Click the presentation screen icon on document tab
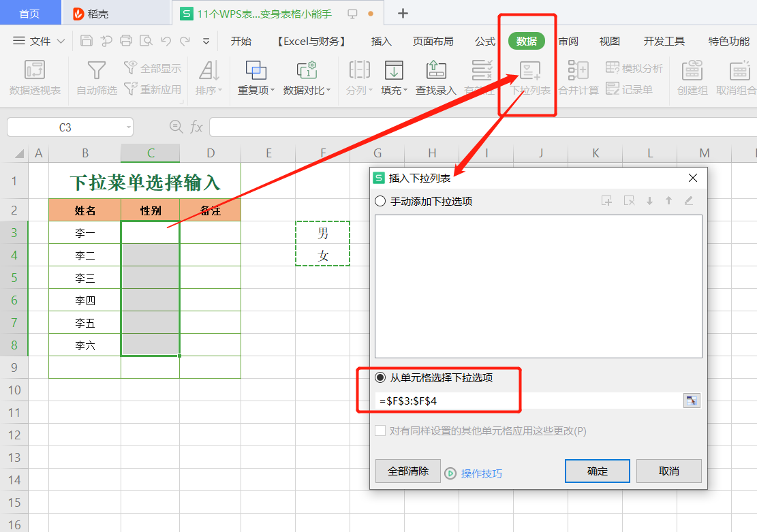 click(x=353, y=14)
